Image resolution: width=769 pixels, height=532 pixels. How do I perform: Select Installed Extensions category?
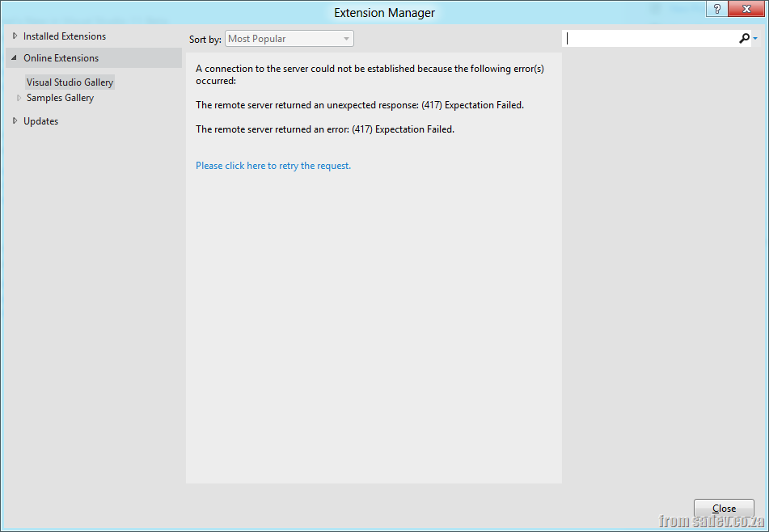[65, 36]
